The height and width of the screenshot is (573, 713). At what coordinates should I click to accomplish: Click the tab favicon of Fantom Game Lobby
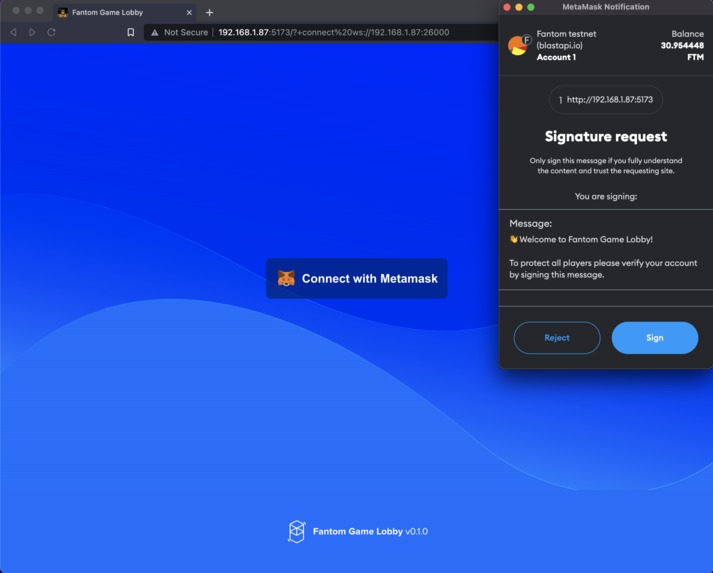click(x=63, y=12)
